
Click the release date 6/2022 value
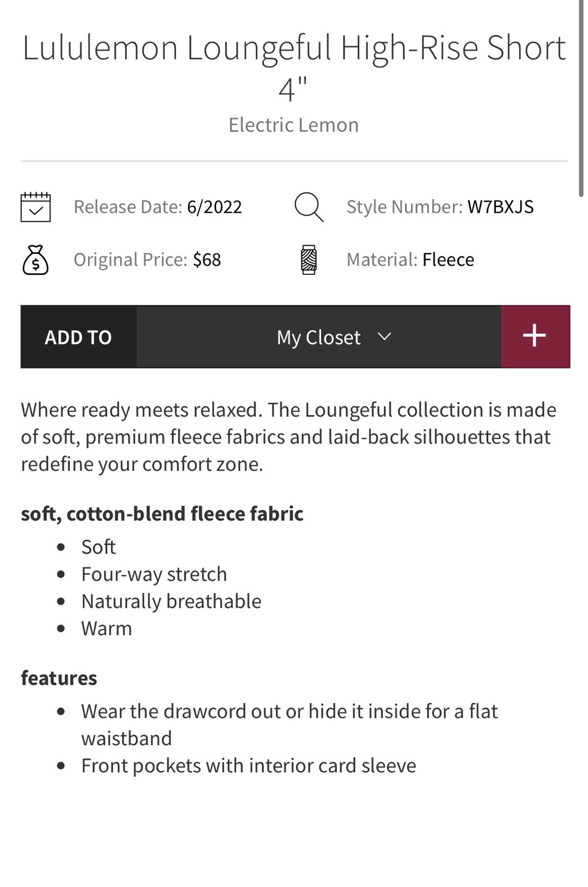tap(214, 207)
